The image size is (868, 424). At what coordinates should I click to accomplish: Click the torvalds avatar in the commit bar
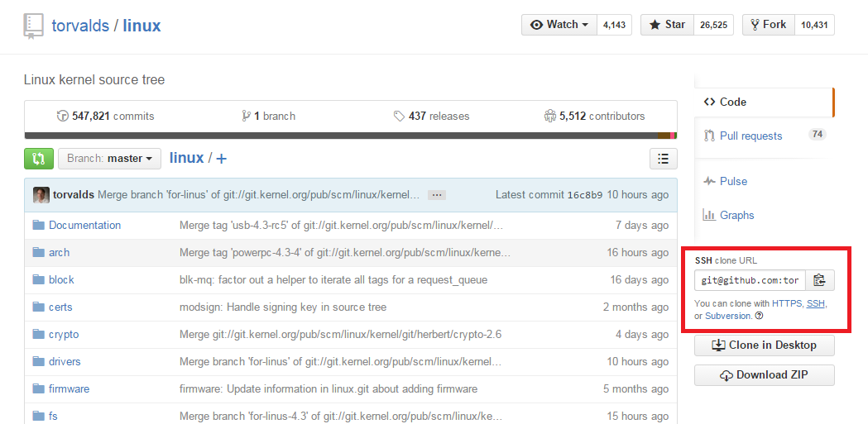pos(41,195)
